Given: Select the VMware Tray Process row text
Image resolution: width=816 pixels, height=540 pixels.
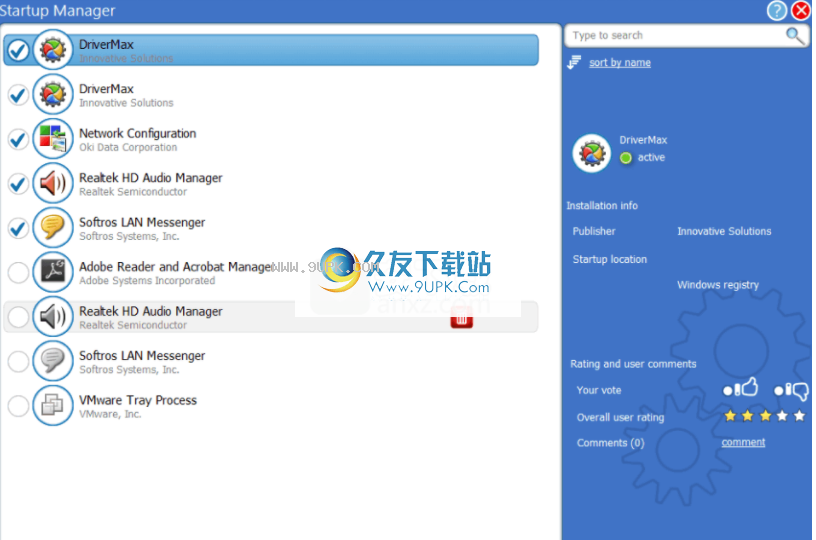Looking at the screenshot, I should [x=138, y=400].
